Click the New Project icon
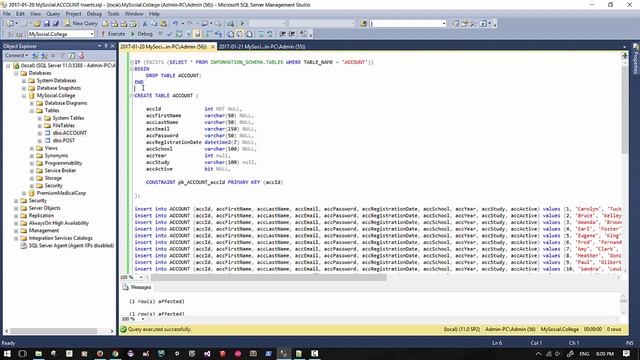The image size is (640, 360). (11, 24)
